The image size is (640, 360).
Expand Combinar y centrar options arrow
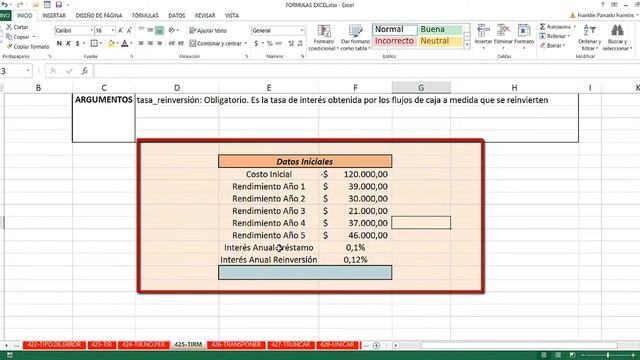pos(246,43)
